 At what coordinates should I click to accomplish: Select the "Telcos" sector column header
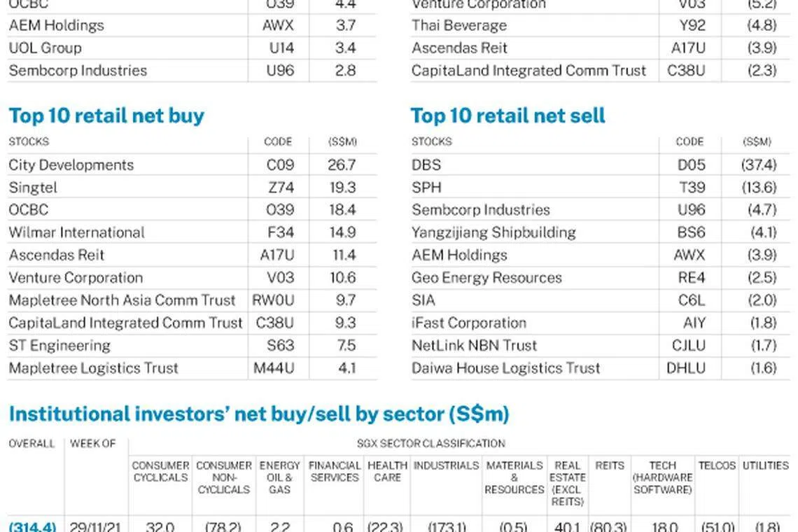717,465
